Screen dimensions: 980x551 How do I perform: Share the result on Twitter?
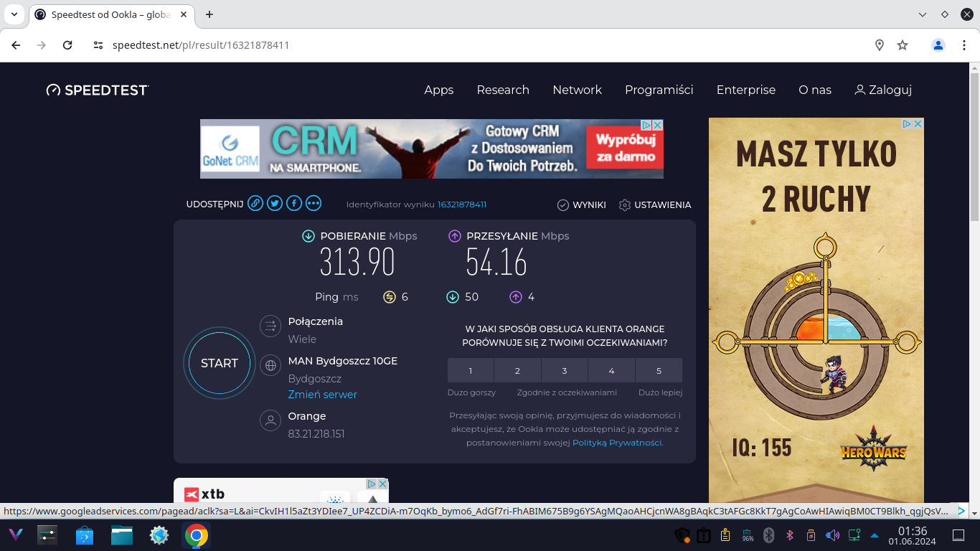tap(275, 204)
